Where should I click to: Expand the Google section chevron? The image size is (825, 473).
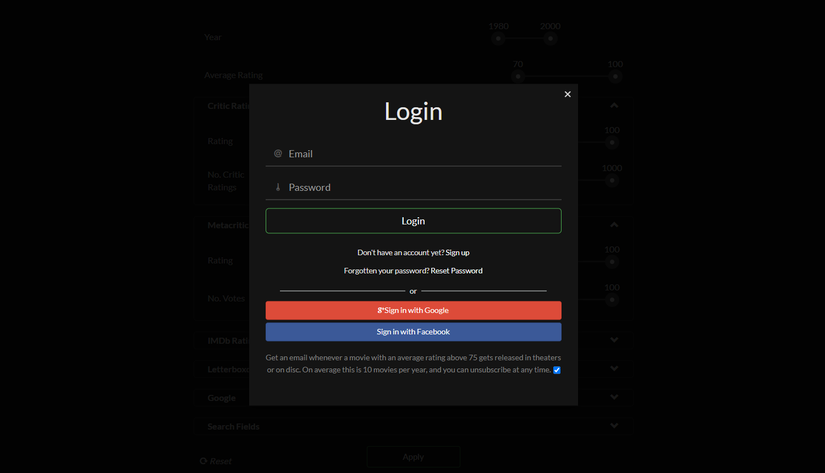click(x=614, y=397)
